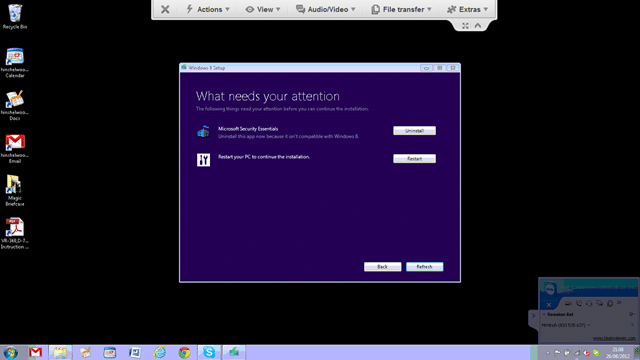Open Microsoft Word from taskbar
This screenshot has height=360, width=640.
(135, 352)
